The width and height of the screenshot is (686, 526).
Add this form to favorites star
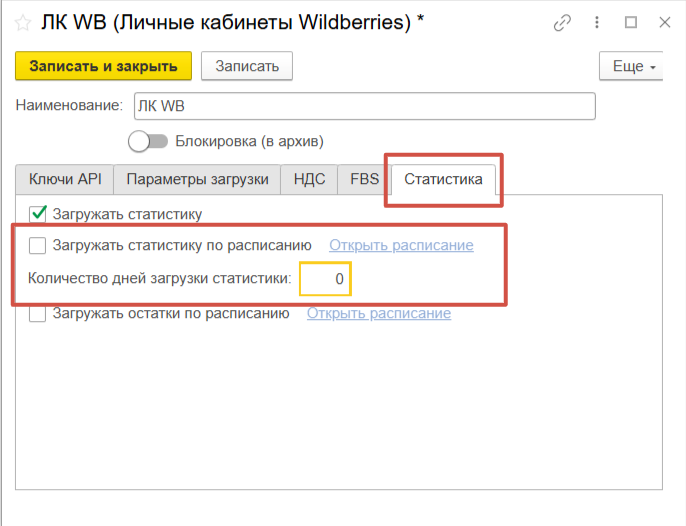22,23
